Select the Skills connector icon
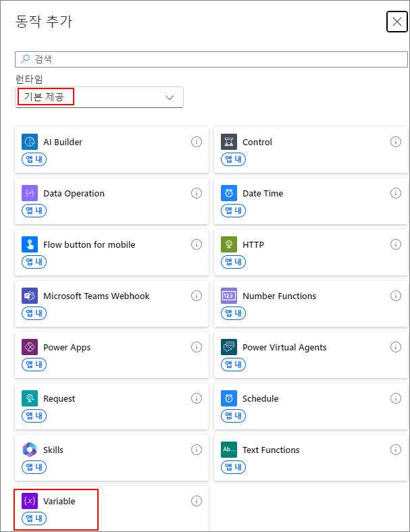Viewport: 410px width, 532px height. (x=30, y=450)
